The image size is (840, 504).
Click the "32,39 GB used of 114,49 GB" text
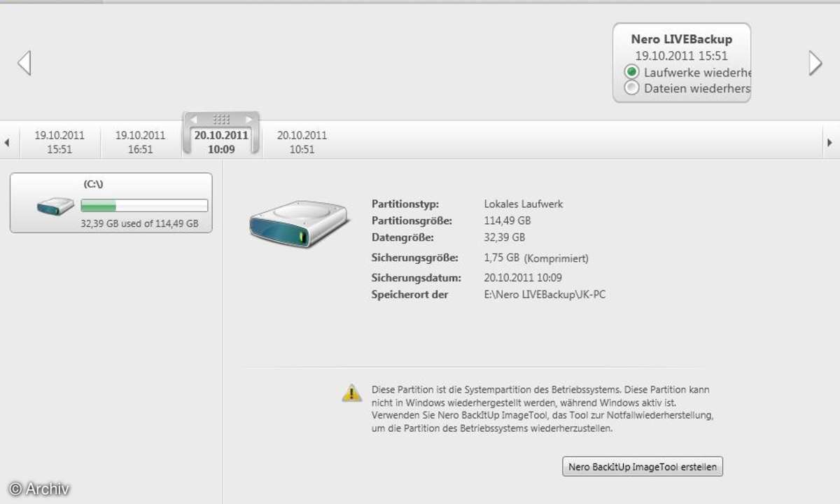(x=139, y=224)
